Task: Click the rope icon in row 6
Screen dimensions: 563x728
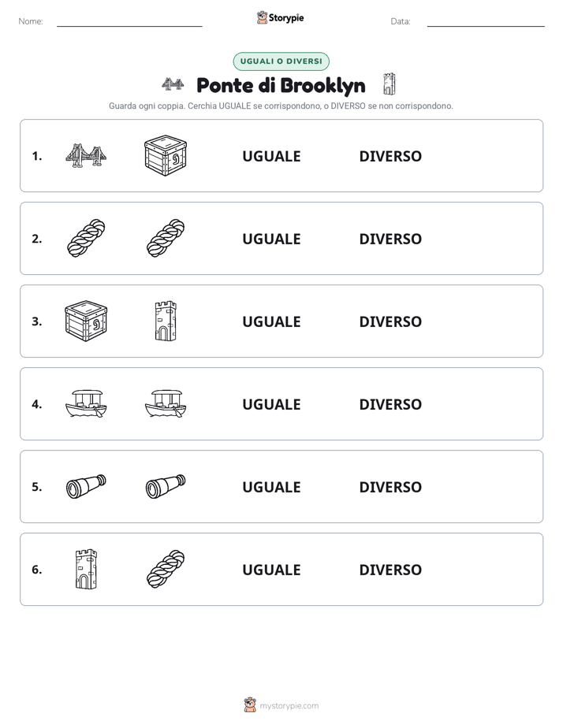Action: [166, 569]
